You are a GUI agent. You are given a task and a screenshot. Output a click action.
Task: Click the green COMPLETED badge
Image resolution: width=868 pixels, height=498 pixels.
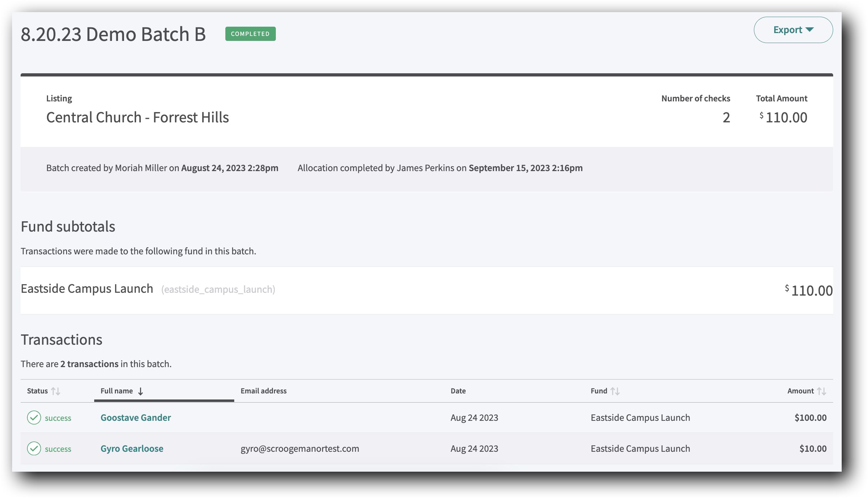click(x=250, y=33)
